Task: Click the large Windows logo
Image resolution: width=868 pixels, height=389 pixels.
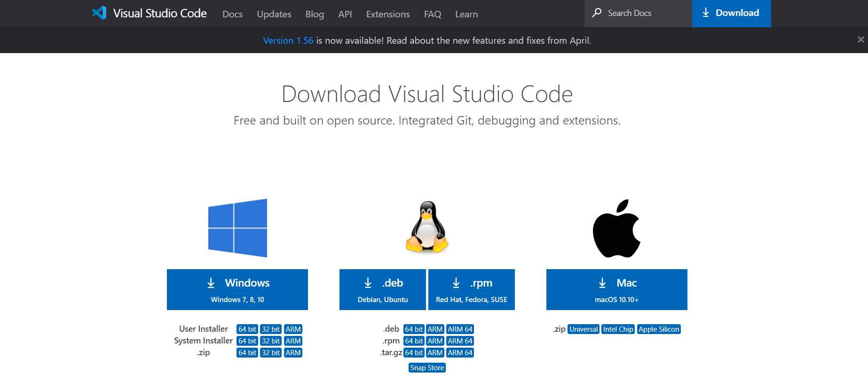Action: pos(237,228)
